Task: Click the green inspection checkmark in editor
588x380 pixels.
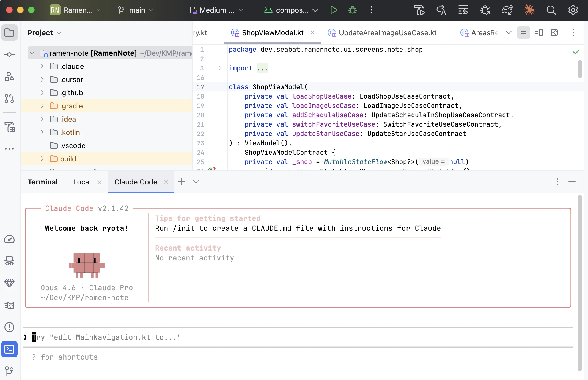Action: [x=576, y=52]
